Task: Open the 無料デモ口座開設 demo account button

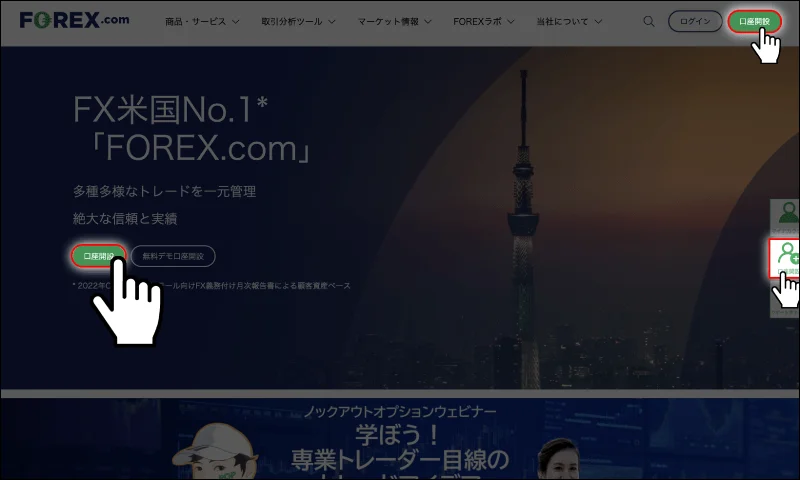Action: (x=173, y=256)
